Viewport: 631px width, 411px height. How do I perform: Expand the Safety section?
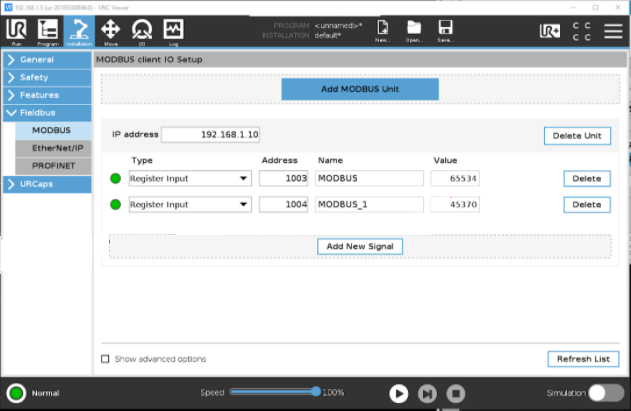47,77
